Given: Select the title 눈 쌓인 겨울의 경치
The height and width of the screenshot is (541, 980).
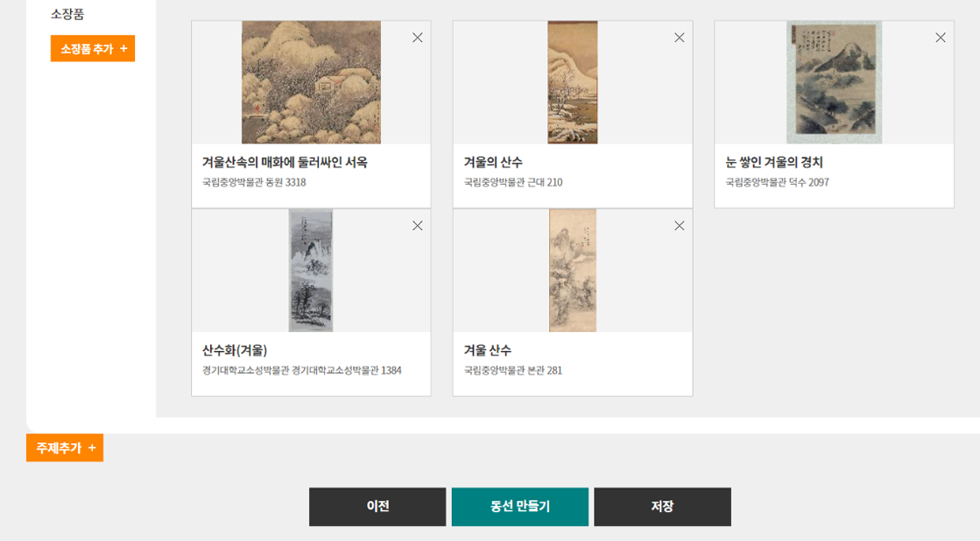Looking at the screenshot, I should [773, 163].
